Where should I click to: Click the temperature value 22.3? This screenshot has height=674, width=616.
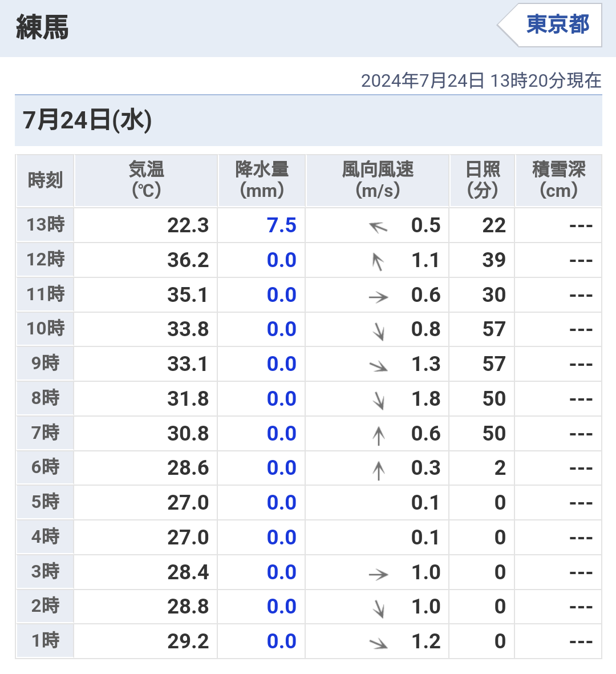pos(188,225)
